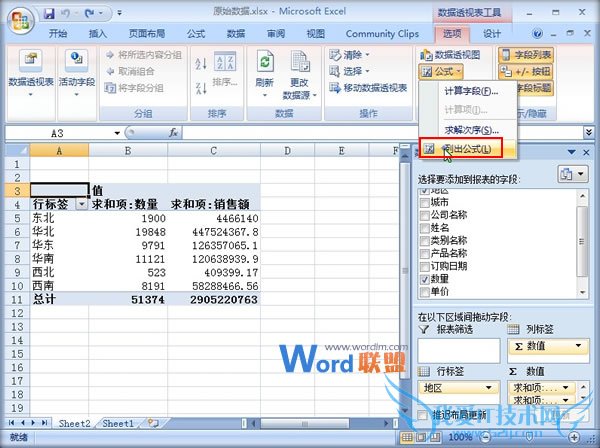The image size is (600, 448).
Task: Check the 产品名称 field checkbox
Action: (424, 254)
